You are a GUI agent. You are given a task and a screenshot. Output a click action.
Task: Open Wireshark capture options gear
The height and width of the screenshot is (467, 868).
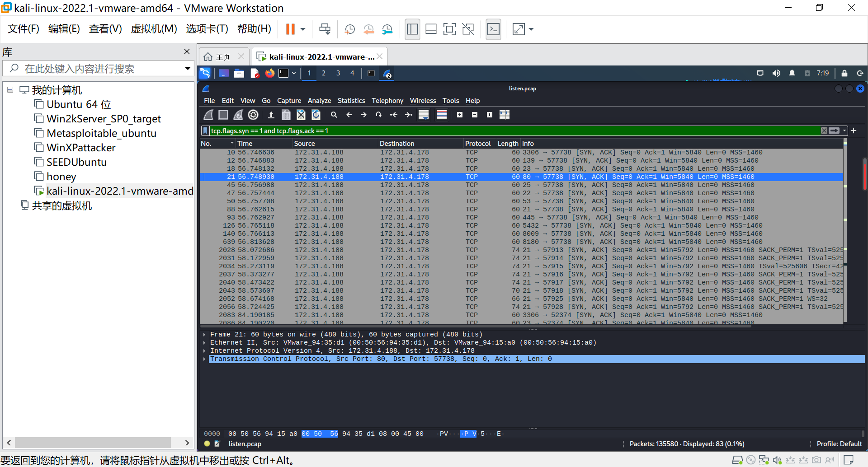(253, 115)
